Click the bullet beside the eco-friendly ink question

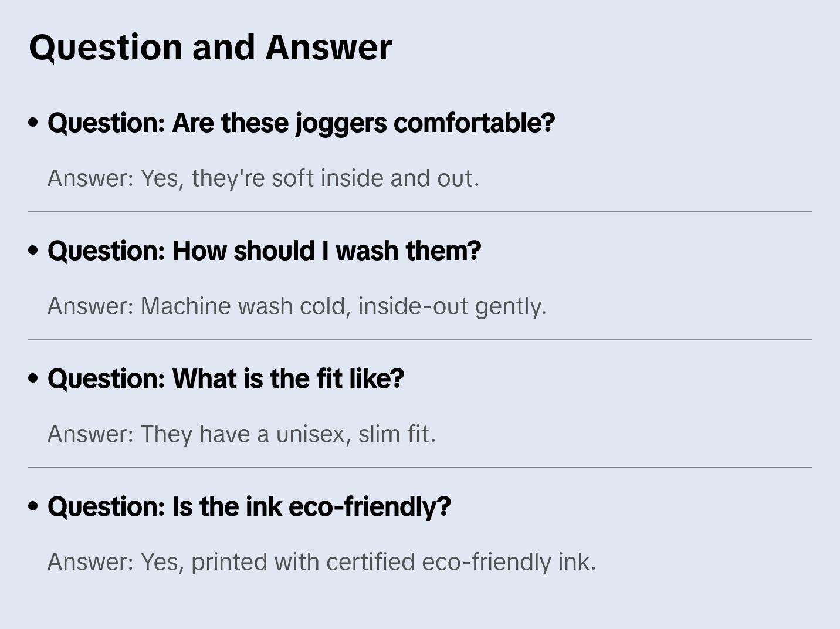[33, 506]
